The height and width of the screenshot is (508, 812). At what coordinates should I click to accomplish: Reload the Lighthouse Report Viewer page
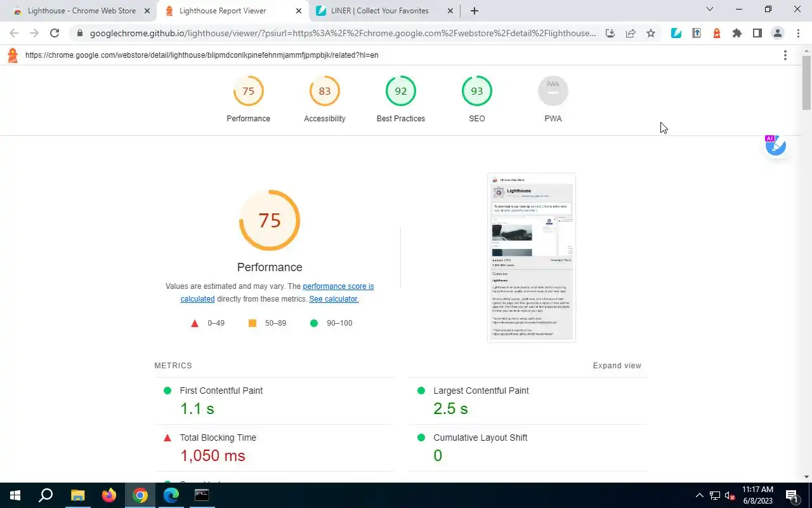[x=55, y=33]
